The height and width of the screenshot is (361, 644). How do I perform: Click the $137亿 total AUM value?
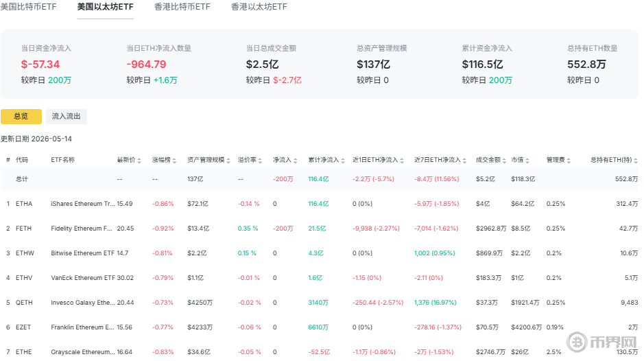373,64
